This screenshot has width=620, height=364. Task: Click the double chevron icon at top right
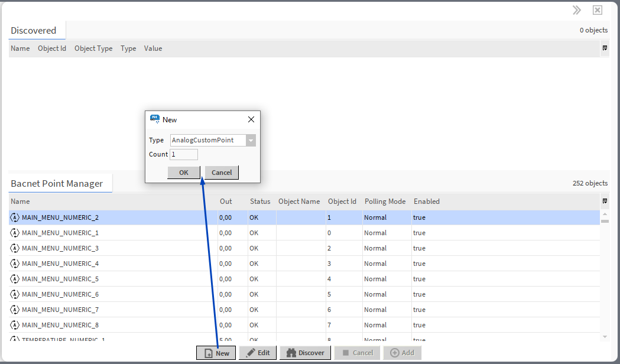pyautogui.click(x=576, y=10)
